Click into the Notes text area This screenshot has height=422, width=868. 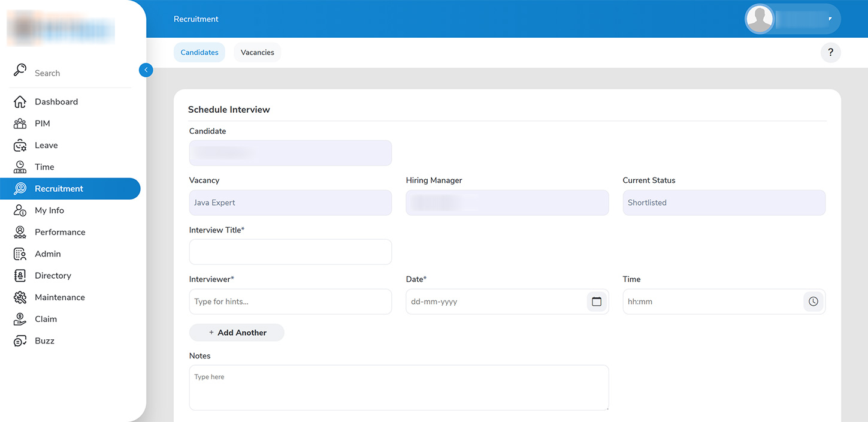pos(398,388)
